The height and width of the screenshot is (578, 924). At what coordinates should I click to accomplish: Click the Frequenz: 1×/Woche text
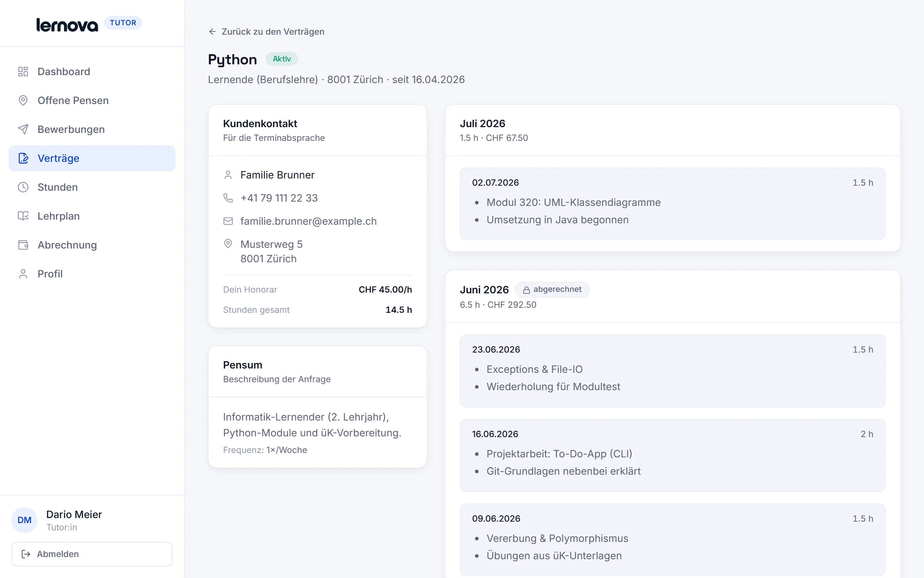(x=265, y=450)
